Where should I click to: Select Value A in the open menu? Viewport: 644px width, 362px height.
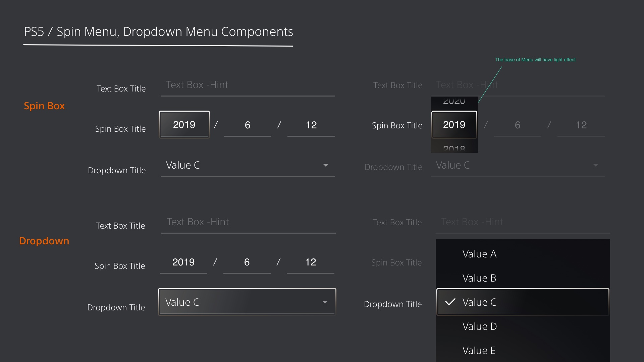(479, 254)
